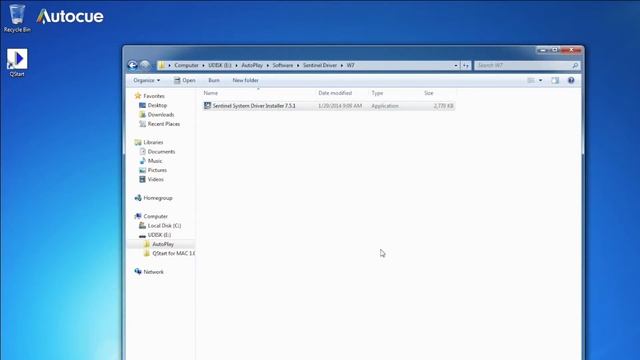Viewport: 640px width, 360px height.
Task: Maximize the Explorer window
Action: pyautogui.click(x=555, y=50)
